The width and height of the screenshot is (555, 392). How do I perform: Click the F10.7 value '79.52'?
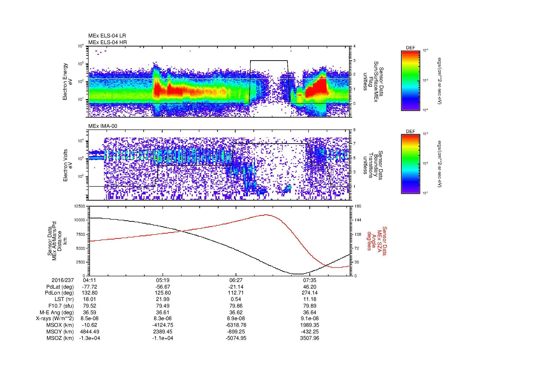click(89, 306)
